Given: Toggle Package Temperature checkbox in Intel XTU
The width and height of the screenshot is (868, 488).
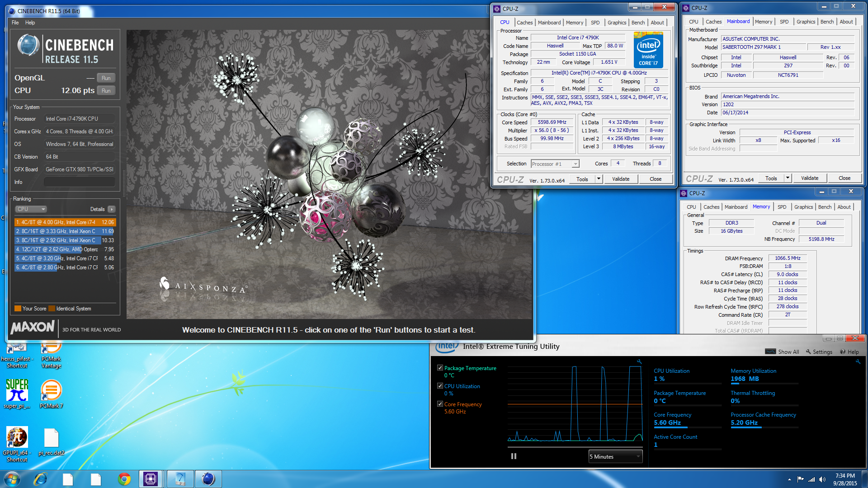Looking at the screenshot, I should (x=440, y=368).
